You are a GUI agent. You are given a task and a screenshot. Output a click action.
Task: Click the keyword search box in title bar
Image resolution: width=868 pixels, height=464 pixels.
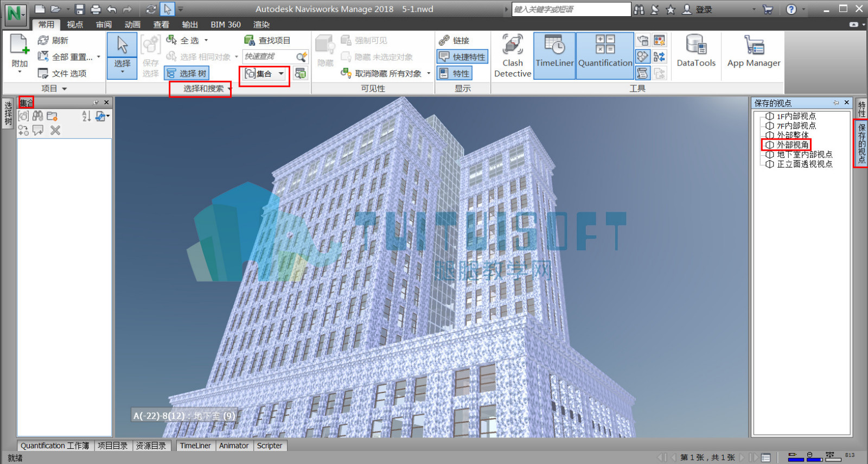tap(571, 9)
